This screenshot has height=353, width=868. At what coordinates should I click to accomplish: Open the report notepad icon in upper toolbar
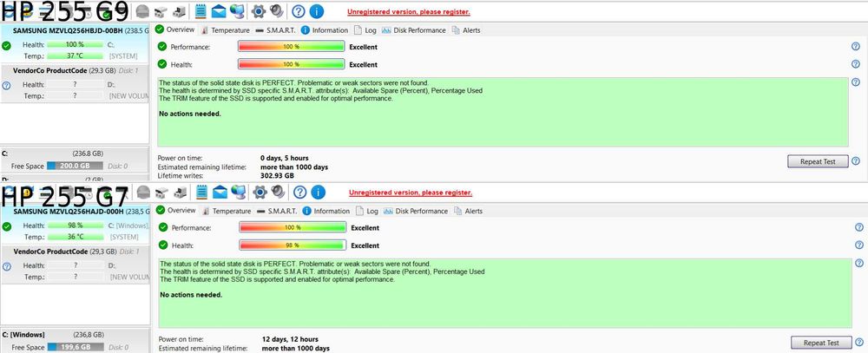click(201, 10)
